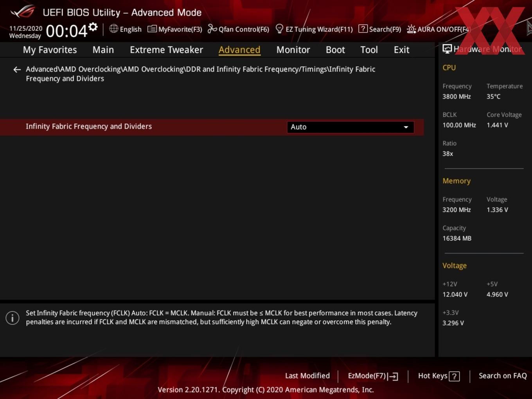Open Qfan Control(F6)
The width and height of the screenshot is (532, 399).
(238, 29)
